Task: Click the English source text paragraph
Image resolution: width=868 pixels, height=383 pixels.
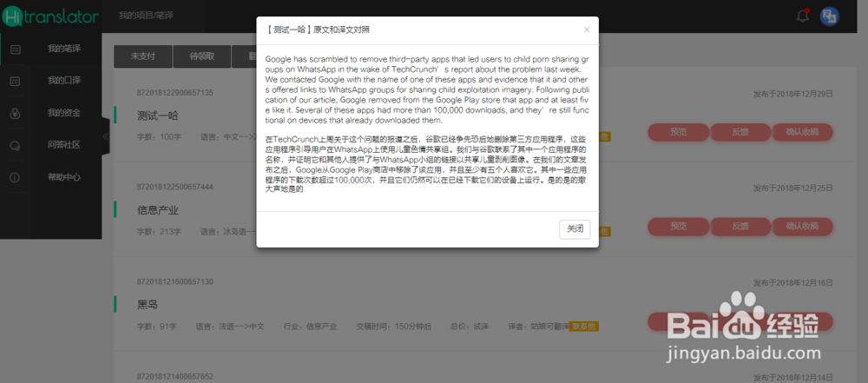Action: point(427,89)
